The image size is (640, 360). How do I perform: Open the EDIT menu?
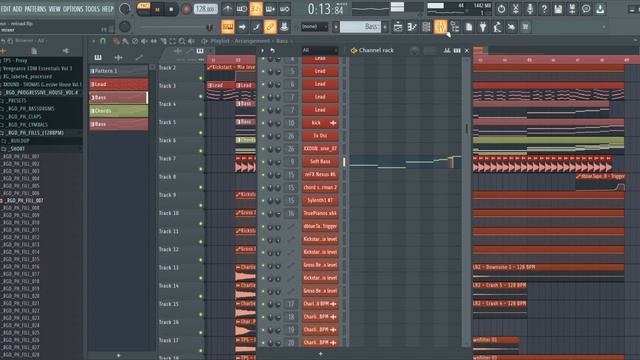[6, 9]
